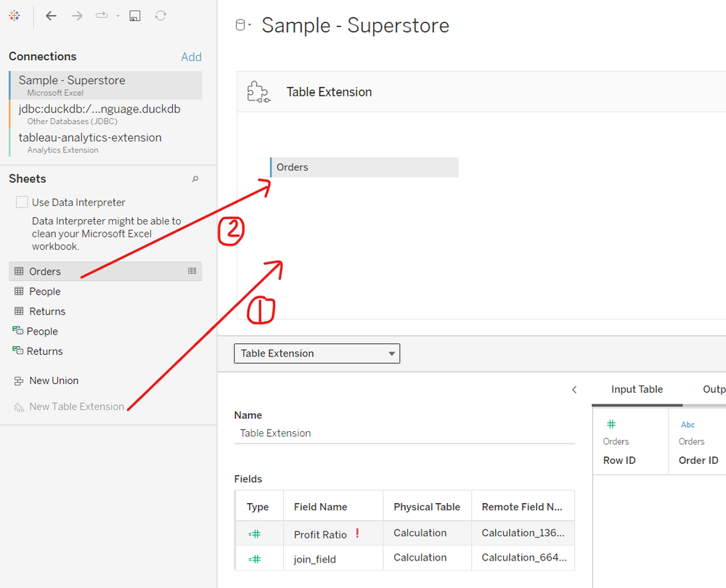Image resolution: width=726 pixels, height=588 pixels.
Task: Select the Profit Ratio field name
Action: [320, 535]
